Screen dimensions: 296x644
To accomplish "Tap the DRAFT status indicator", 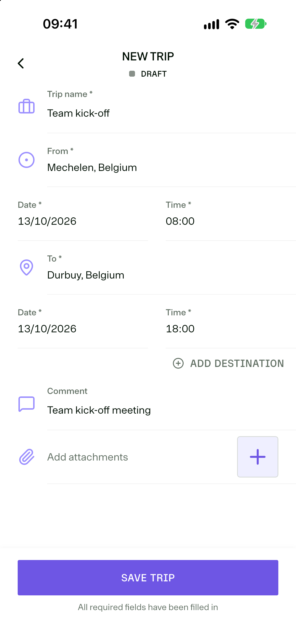I will click(148, 74).
